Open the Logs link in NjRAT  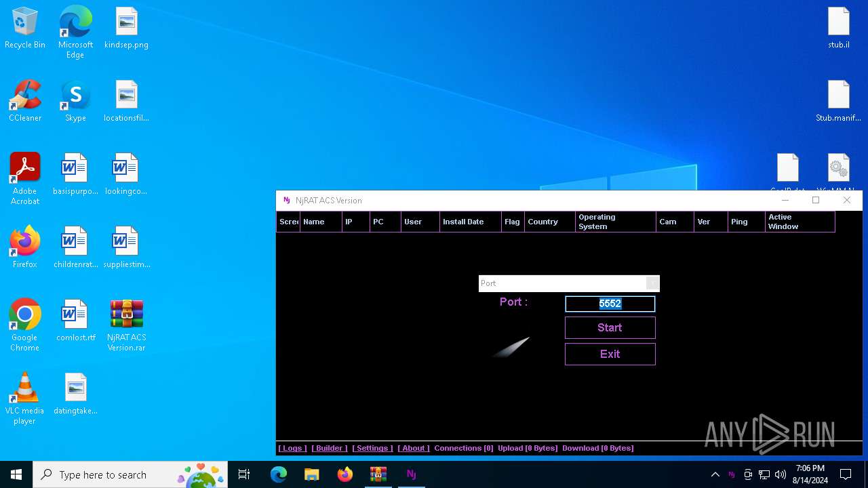tap(292, 448)
